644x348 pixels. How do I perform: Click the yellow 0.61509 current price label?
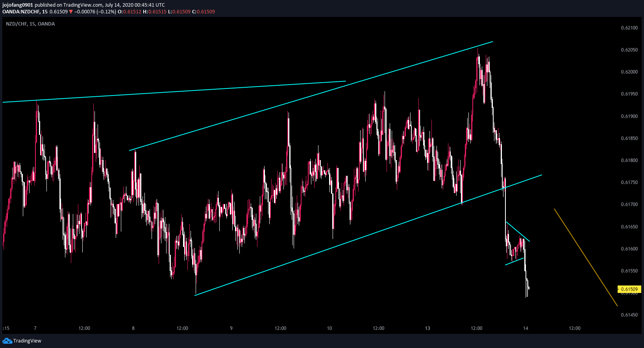[x=629, y=289]
